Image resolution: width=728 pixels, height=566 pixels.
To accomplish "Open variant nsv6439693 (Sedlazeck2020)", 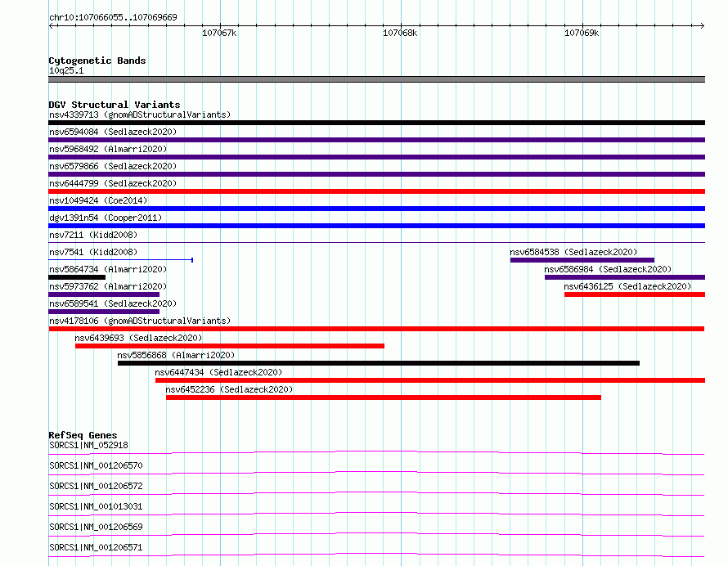I will point(138,338).
